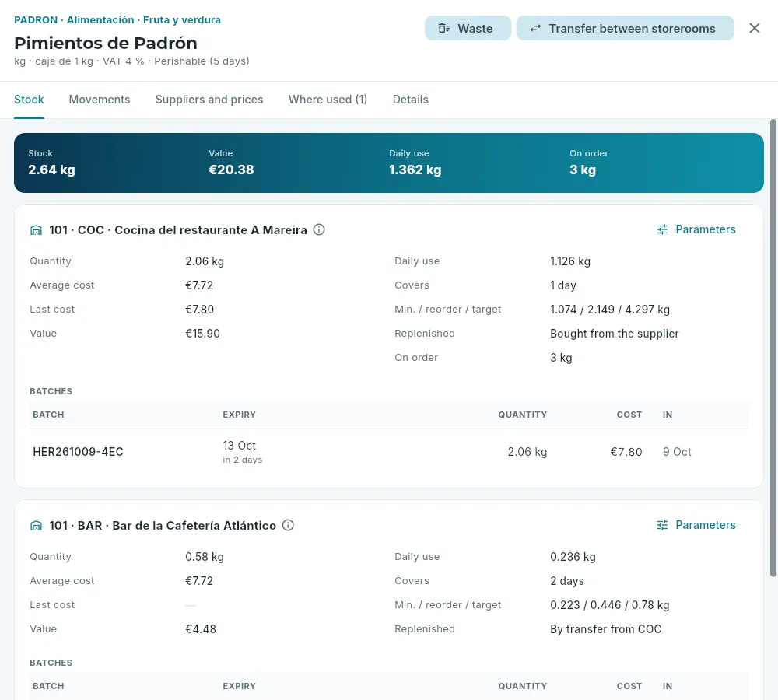778x700 pixels.
Task: Click the BAR storeroom warehouse icon
Action: (x=37, y=525)
